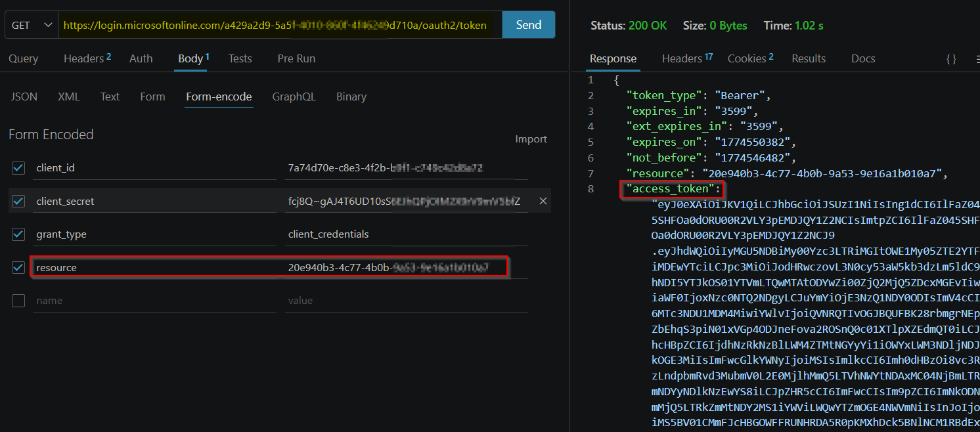This screenshot has height=432, width=980.
Task: Open the Tests tab
Action: pyautogui.click(x=240, y=58)
